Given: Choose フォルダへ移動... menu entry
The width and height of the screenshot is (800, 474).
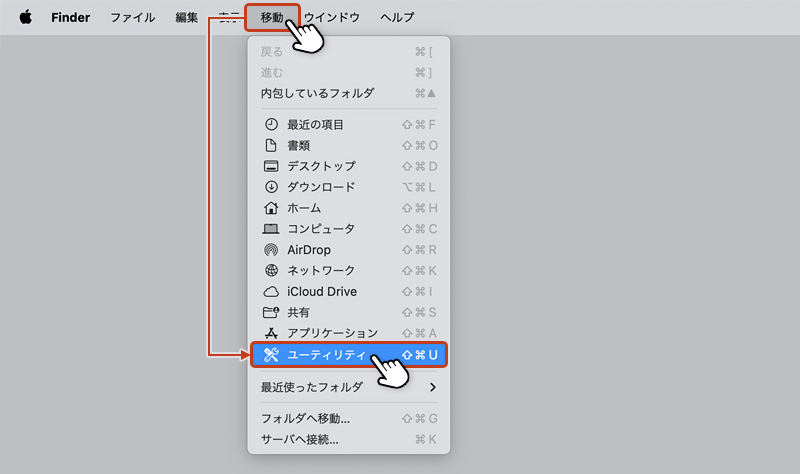Looking at the screenshot, I should tap(305, 418).
